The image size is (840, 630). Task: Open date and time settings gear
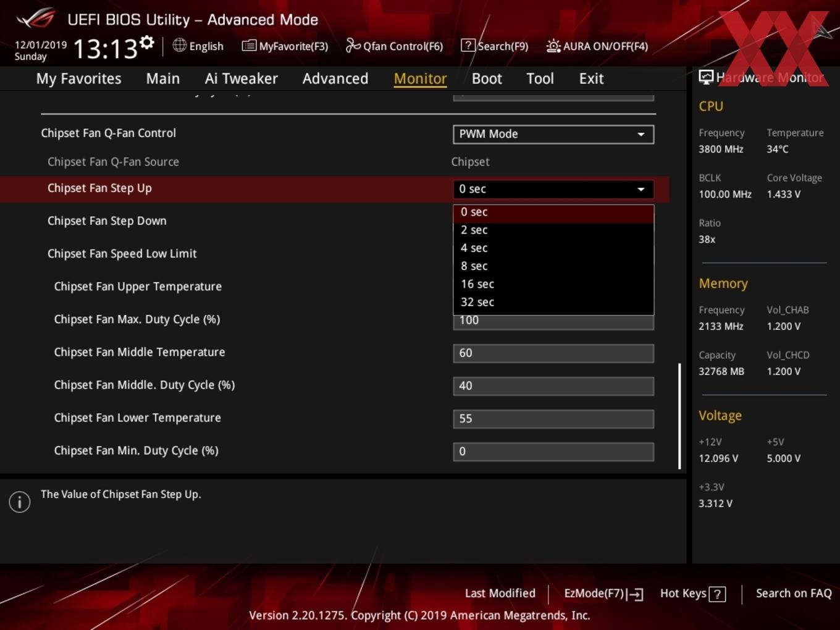[146, 42]
